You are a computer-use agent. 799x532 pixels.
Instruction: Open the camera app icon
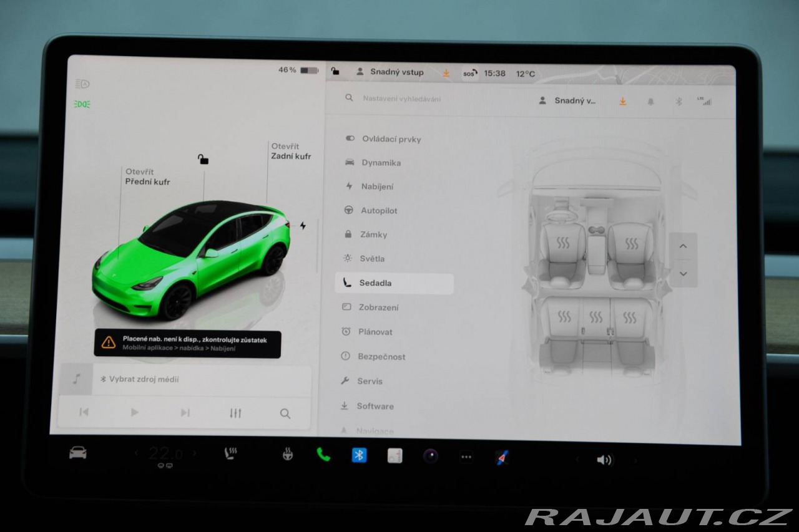(x=430, y=456)
